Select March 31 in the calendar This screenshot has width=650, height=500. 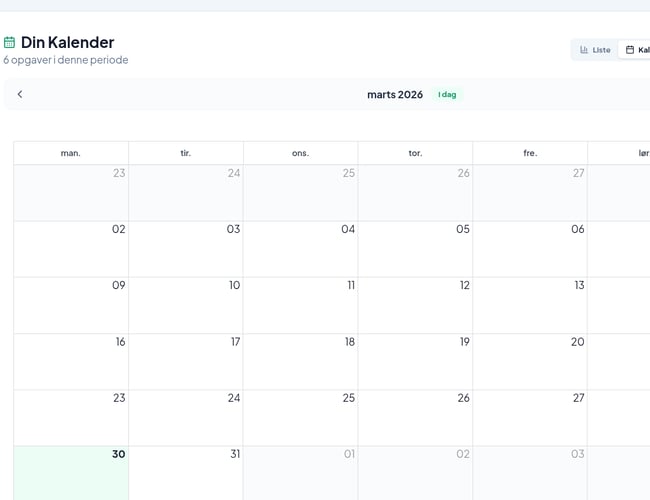[186, 472]
